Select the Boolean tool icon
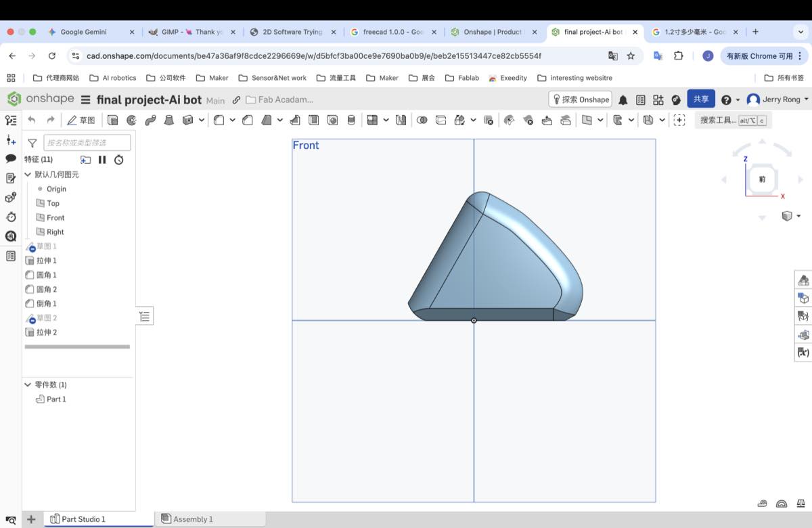The height and width of the screenshot is (528, 812). coord(422,120)
